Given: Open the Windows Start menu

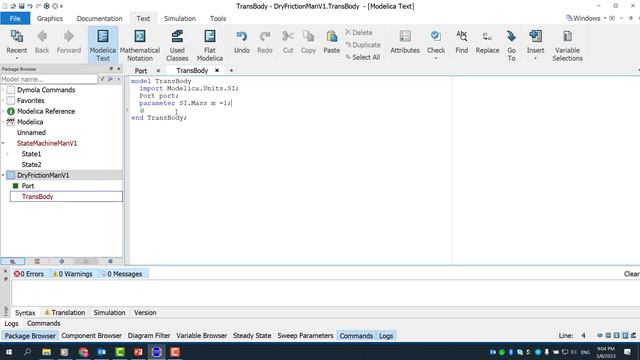Looking at the screenshot, I should point(9,352).
